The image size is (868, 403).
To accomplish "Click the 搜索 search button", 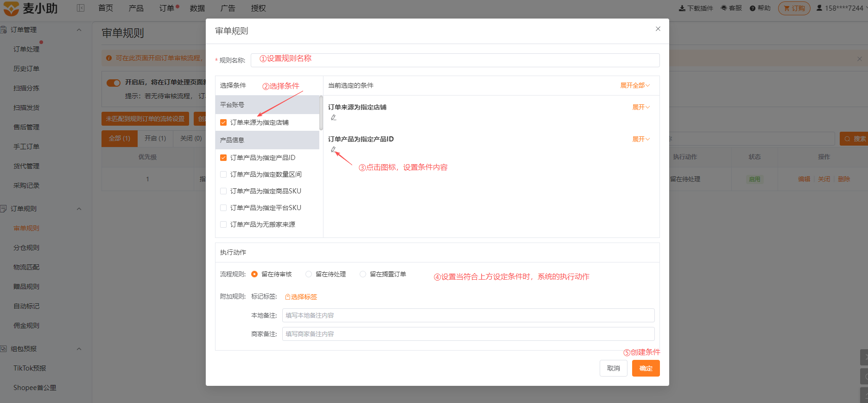I will pos(854,139).
